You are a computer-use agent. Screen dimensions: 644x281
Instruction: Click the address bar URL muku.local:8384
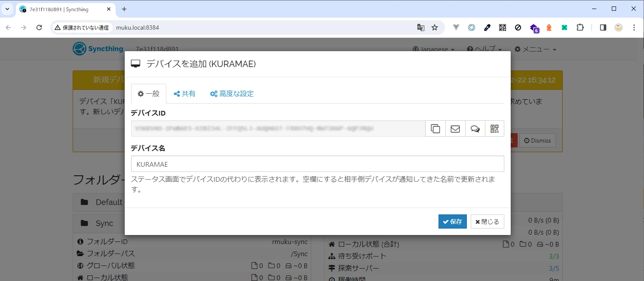[138, 27]
